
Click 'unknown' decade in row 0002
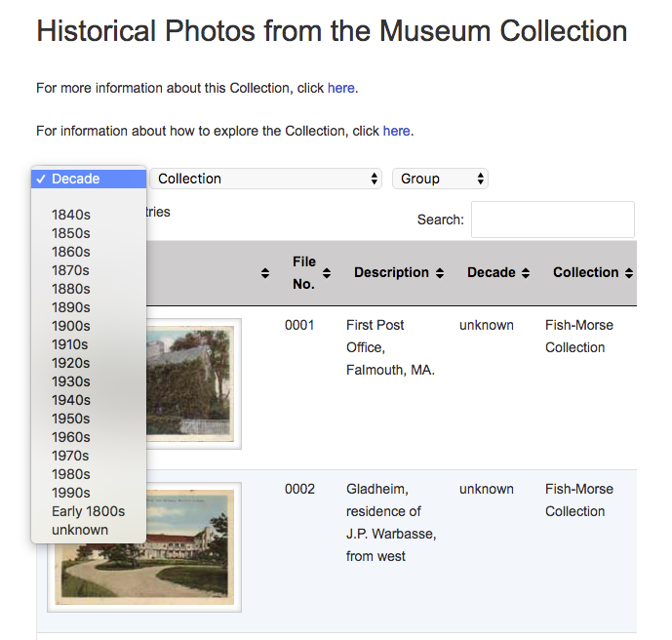(487, 489)
